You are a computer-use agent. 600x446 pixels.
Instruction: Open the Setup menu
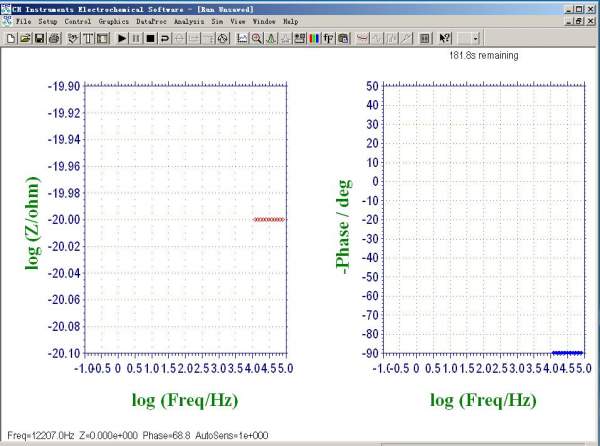pyautogui.click(x=47, y=21)
